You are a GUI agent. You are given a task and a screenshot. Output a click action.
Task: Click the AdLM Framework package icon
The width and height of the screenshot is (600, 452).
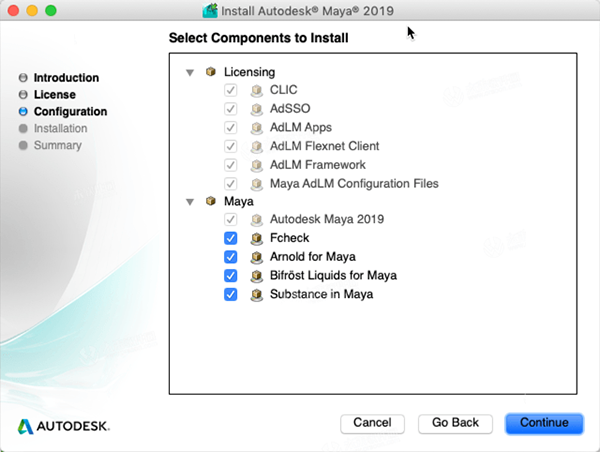[257, 165]
